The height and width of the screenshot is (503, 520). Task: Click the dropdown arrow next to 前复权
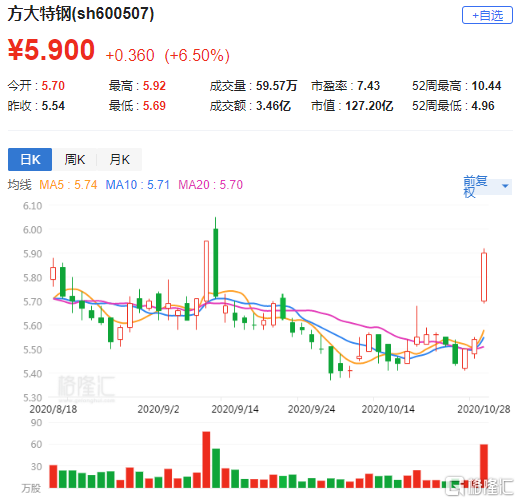[505, 186]
